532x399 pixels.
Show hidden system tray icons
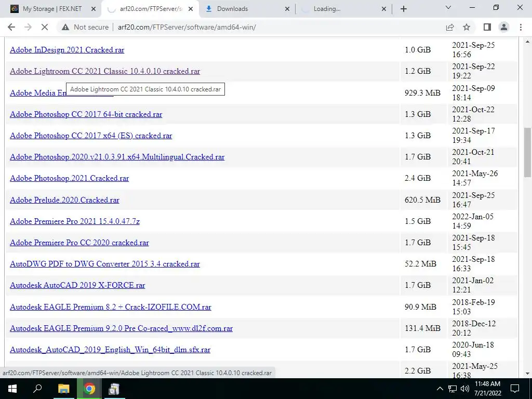pyautogui.click(x=440, y=389)
